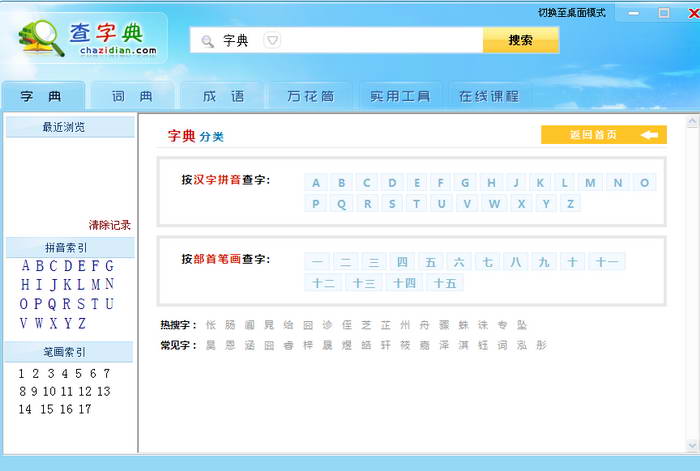Select pinyin letter O tile in main panel
This screenshot has width=700, height=471.
pyautogui.click(x=644, y=182)
